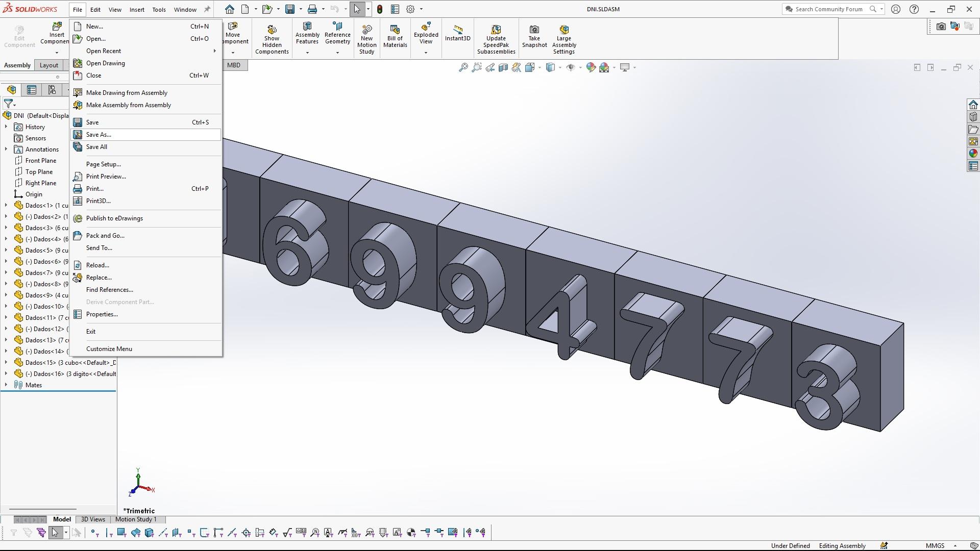980x551 pixels.
Task: Open Display Style dropdown in view toolbar
Action: pos(560,67)
